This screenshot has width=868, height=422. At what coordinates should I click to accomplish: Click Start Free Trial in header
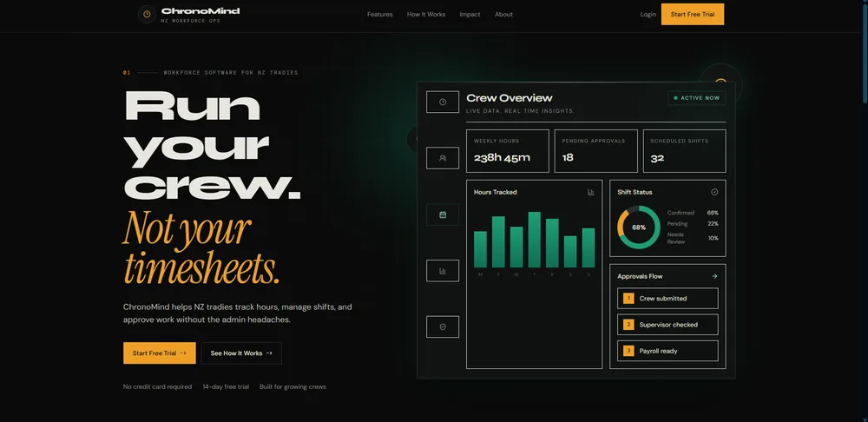tap(693, 15)
